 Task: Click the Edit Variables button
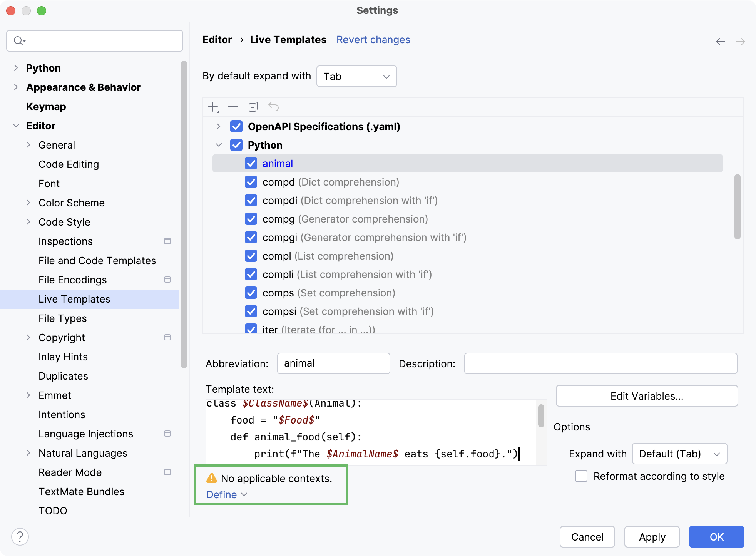pos(647,396)
